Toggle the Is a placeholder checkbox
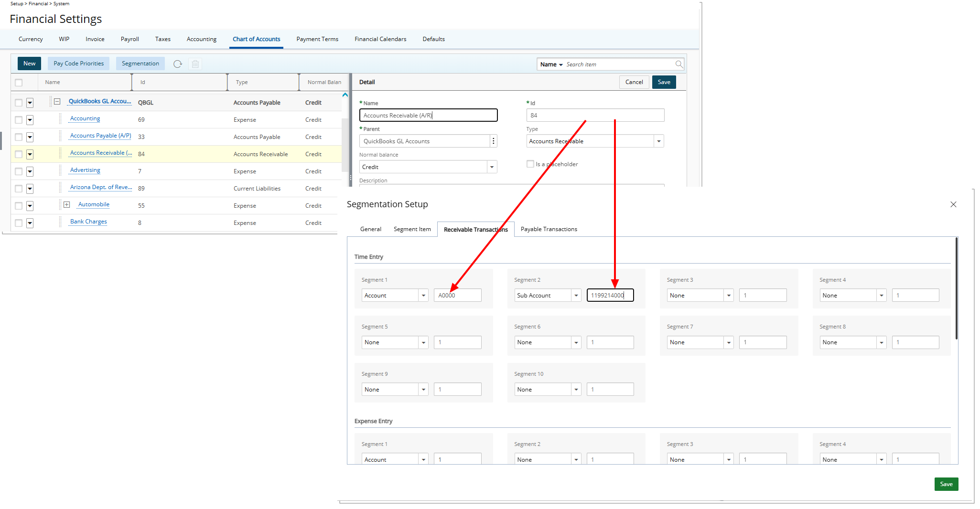This screenshot has height=509, width=980. tap(530, 164)
